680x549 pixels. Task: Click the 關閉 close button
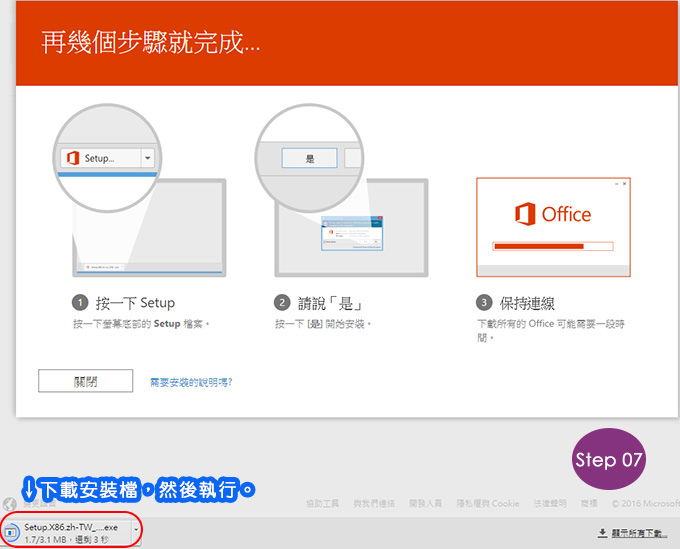[x=85, y=381]
